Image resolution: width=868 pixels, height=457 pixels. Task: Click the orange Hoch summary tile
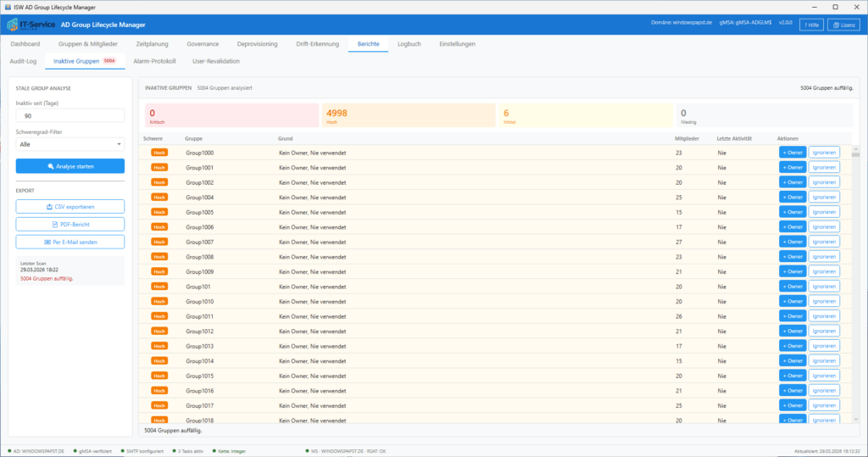409,116
